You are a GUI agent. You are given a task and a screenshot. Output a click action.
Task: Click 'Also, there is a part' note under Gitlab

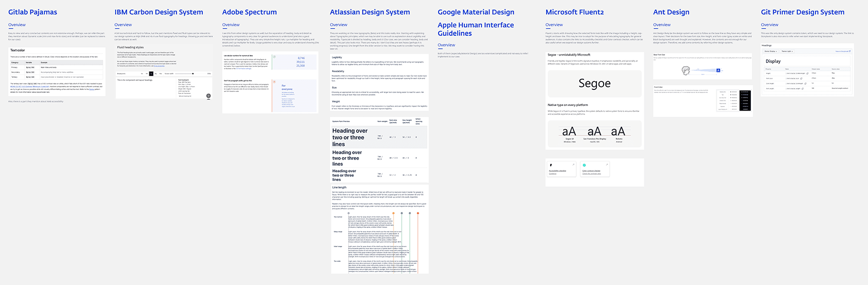click(36, 102)
